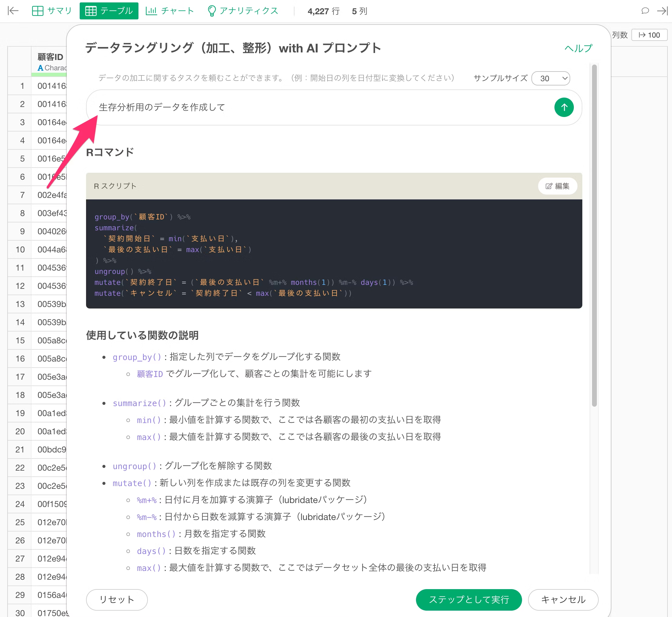Expand the サンプルサイズ dropdown
The width and height of the screenshot is (672, 617).
pos(550,78)
